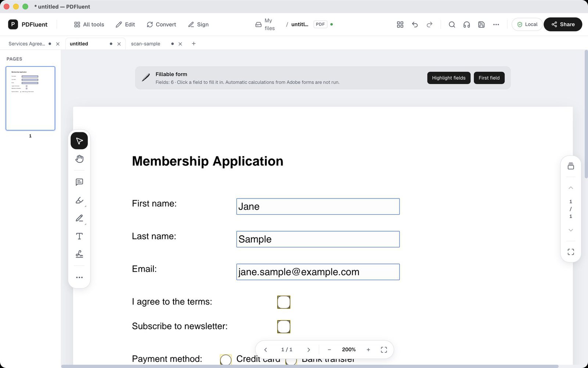Open All tools menu

(x=89, y=24)
